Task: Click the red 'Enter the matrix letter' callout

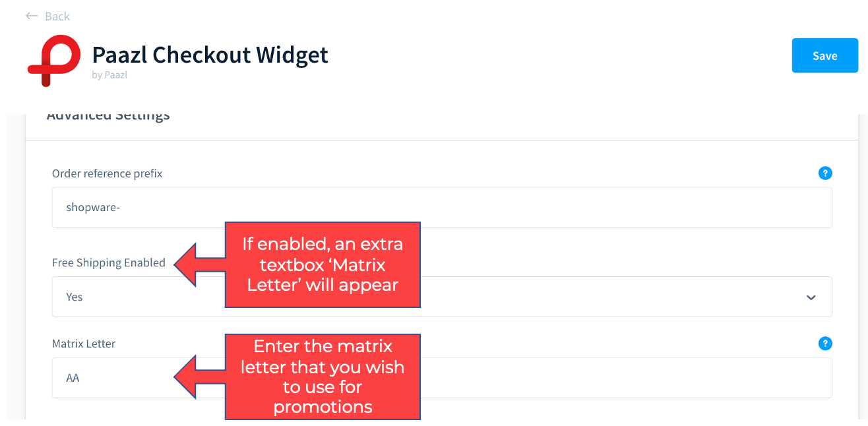Action: [323, 377]
